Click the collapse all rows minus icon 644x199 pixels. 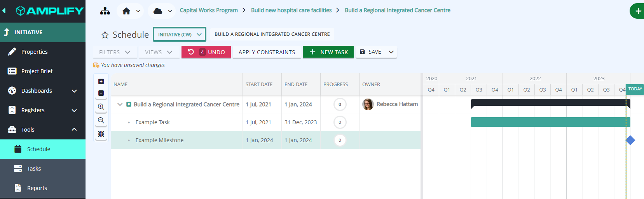coord(101,93)
